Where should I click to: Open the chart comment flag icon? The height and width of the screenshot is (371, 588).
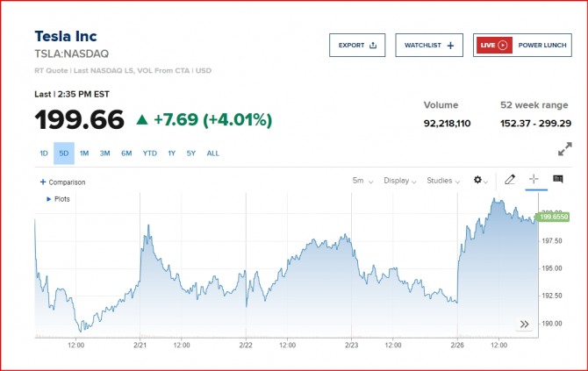(557, 179)
